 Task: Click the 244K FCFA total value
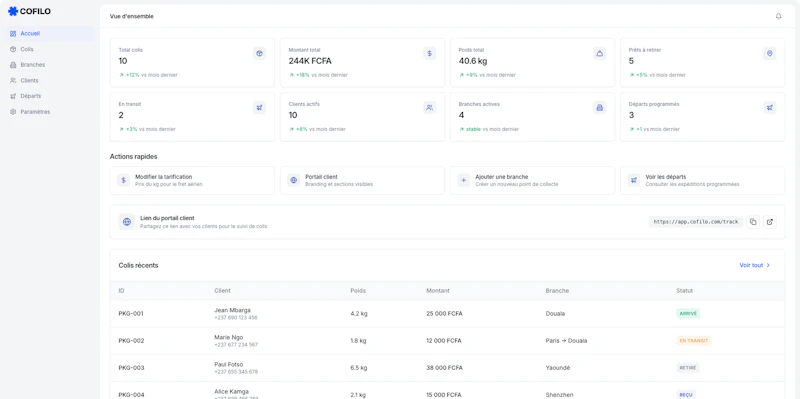[x=310, y=61]
